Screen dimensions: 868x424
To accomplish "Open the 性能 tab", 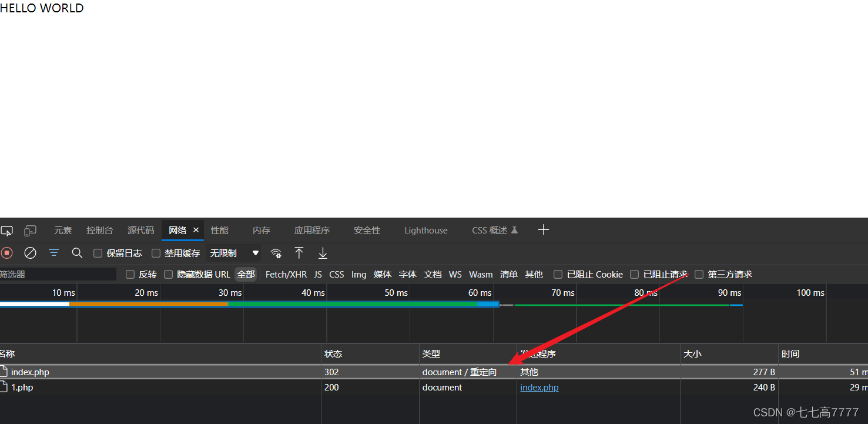I will 220,230.
